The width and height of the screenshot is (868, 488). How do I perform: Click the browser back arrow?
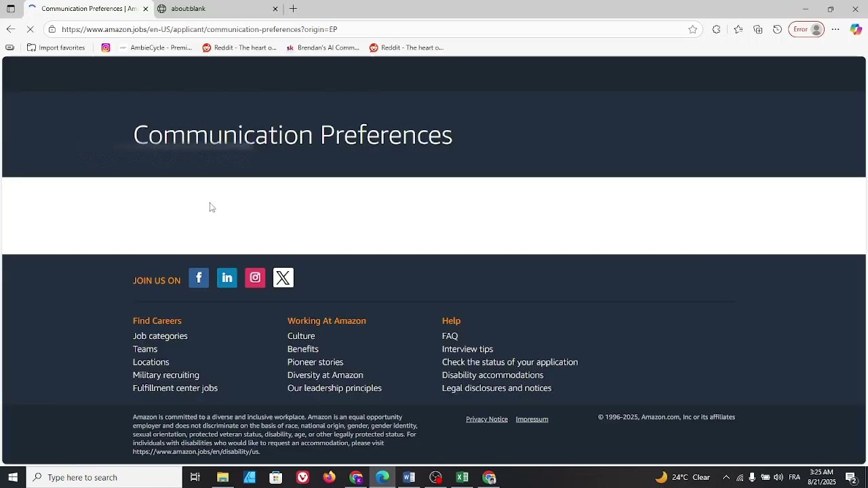click(11, 29)
